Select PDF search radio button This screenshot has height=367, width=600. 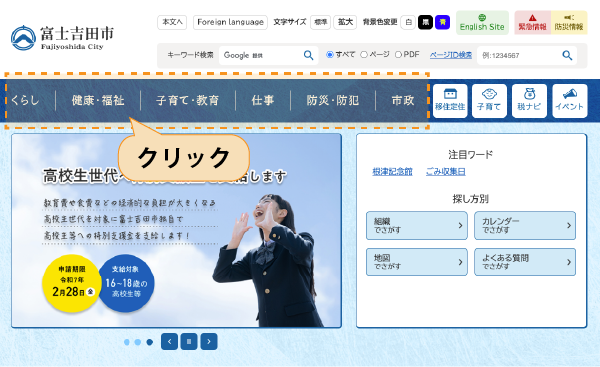click(x=398, y=55)
